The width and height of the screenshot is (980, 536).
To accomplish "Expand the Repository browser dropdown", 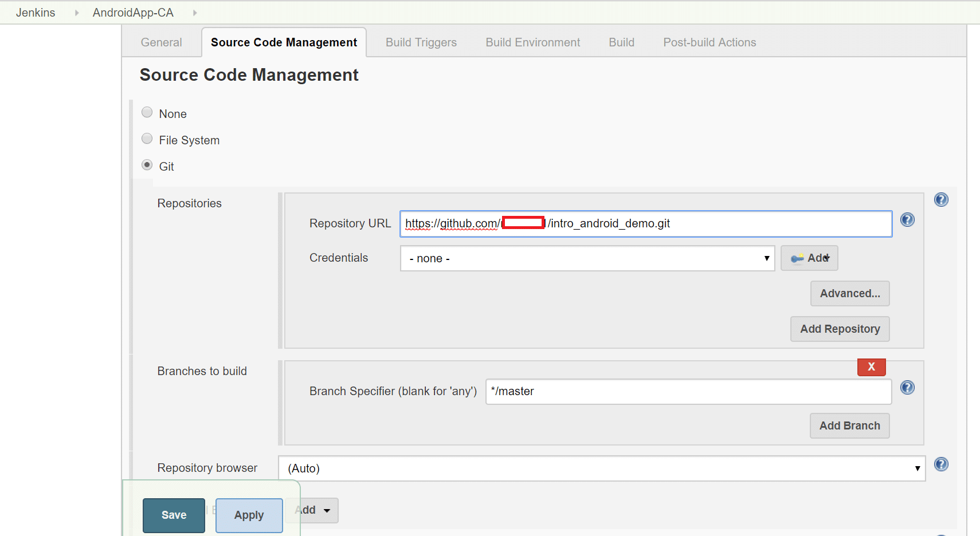I will [x=601, y=468].
